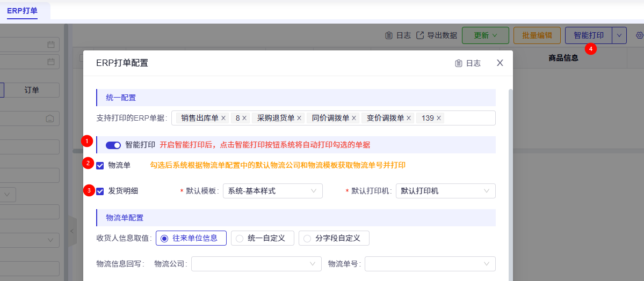This screenshot has width=644, height=281.
Task: Click the top calendar icon in left panel
Action: pyautogui.click(x=51, y=45)
